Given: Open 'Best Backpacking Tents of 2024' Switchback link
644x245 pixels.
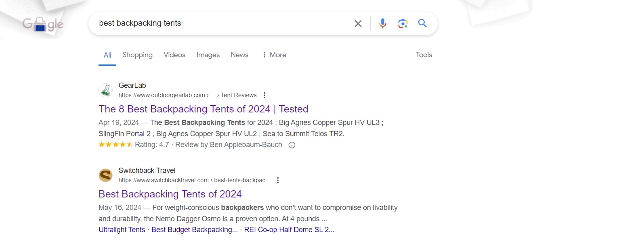Looking at the screenshot, I should pos(170,194).
